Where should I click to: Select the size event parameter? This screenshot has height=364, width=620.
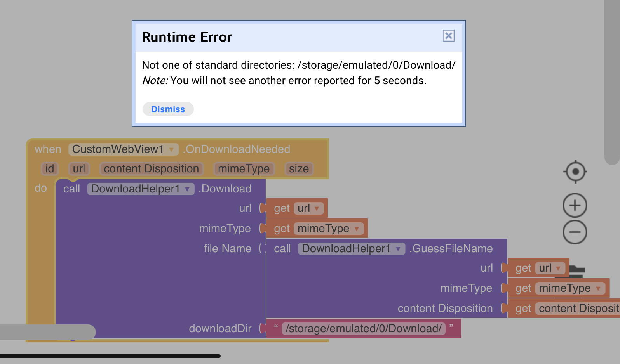point(299,169)
